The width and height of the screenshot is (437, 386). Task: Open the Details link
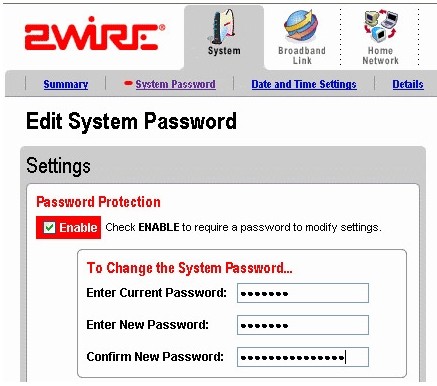pos(408,84)
